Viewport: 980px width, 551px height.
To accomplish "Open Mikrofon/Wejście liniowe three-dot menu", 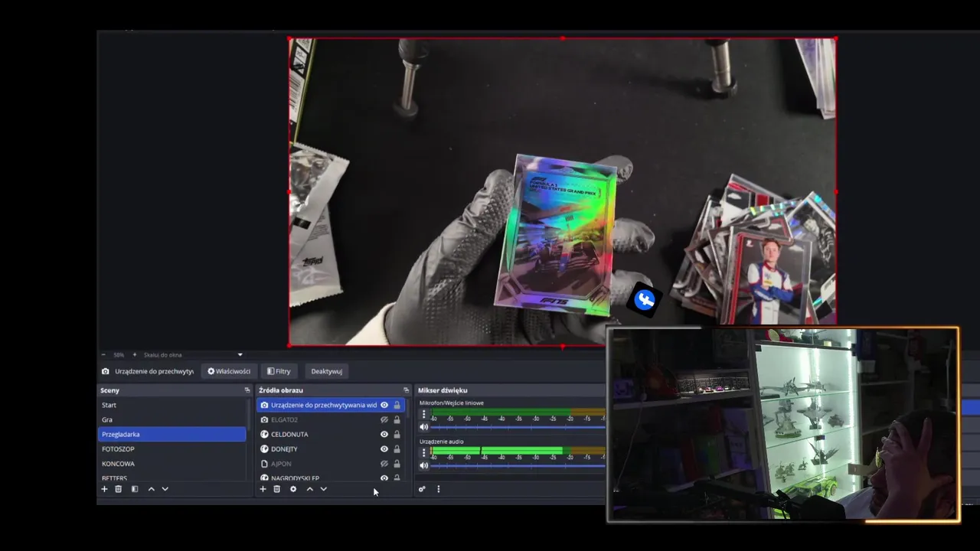I will (x=423, y=414).
